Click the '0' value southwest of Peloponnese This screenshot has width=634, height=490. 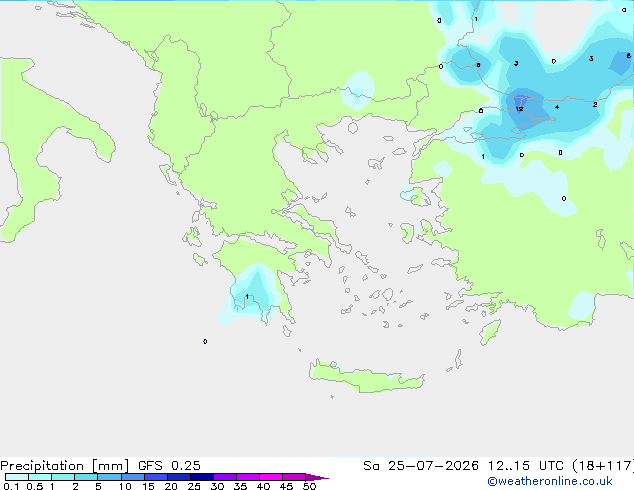(x=205, y=342)
